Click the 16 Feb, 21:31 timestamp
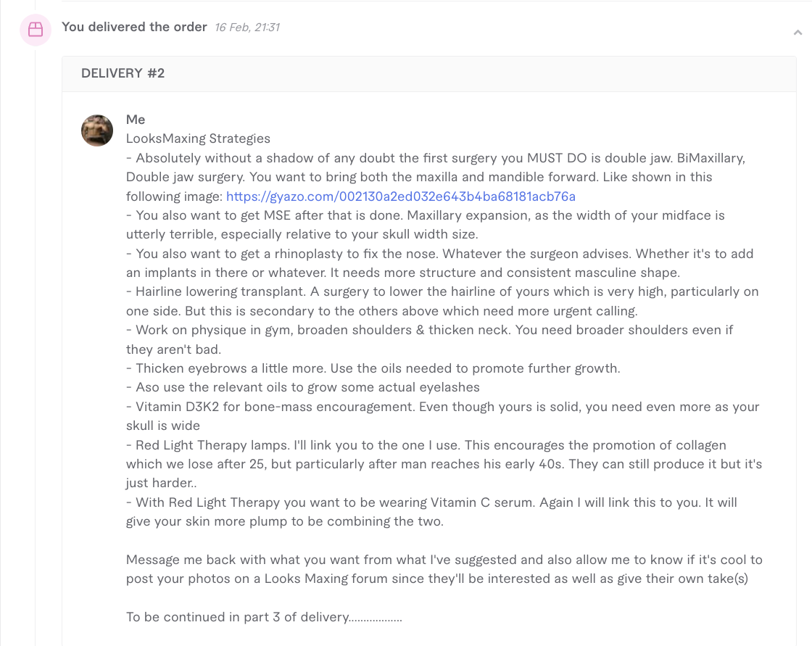Viewport: 812px width, 646px height. coord(247,28)
